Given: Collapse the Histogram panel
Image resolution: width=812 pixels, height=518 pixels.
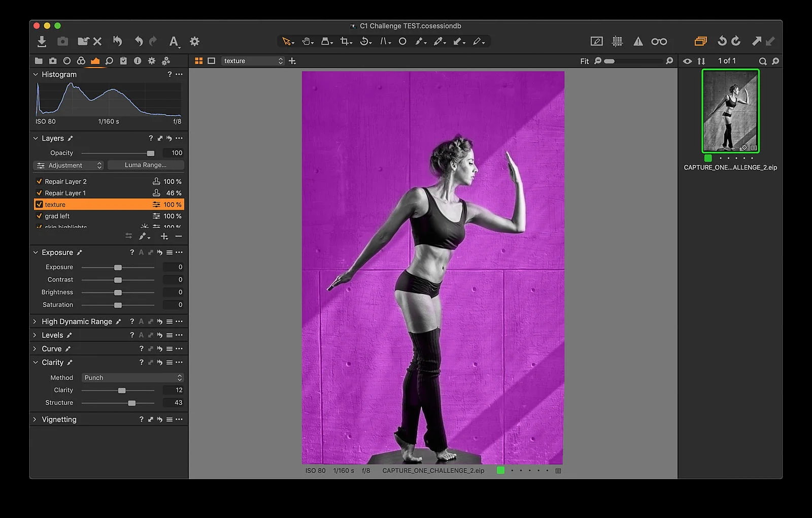Looking at the screenshot, I should pyautogui.click(x=36, y=74).
